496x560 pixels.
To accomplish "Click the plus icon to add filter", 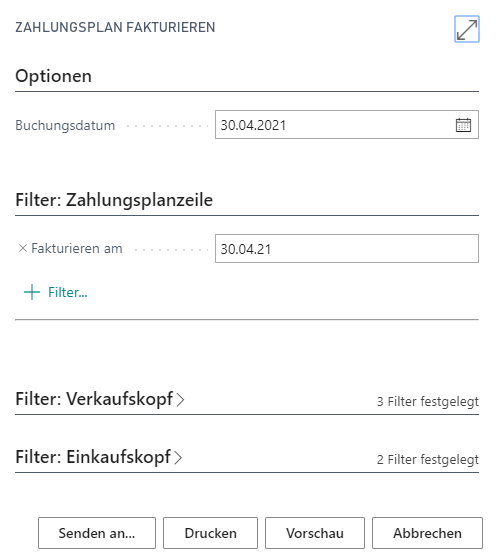I will 32,292.
